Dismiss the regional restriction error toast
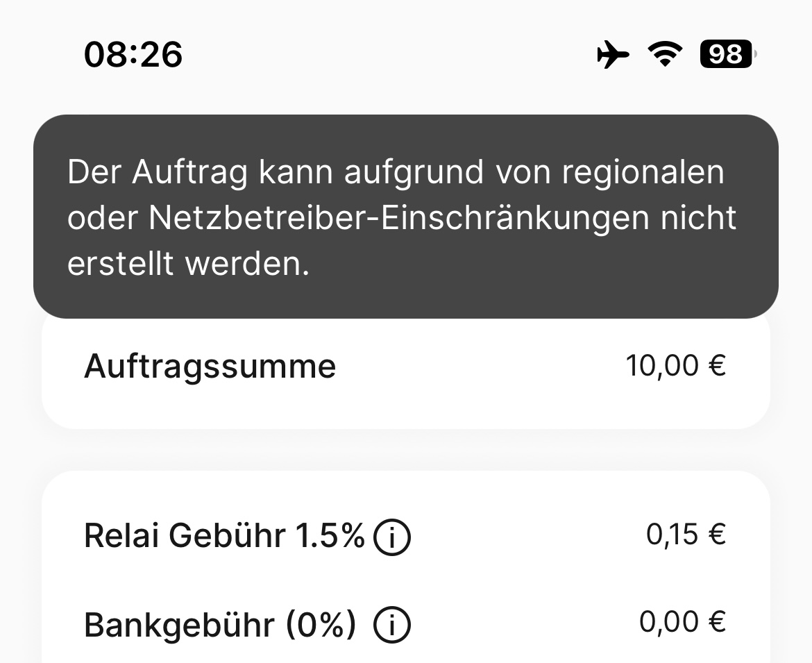Viewport: 812px width, 663px height. [x=406, y=217]
